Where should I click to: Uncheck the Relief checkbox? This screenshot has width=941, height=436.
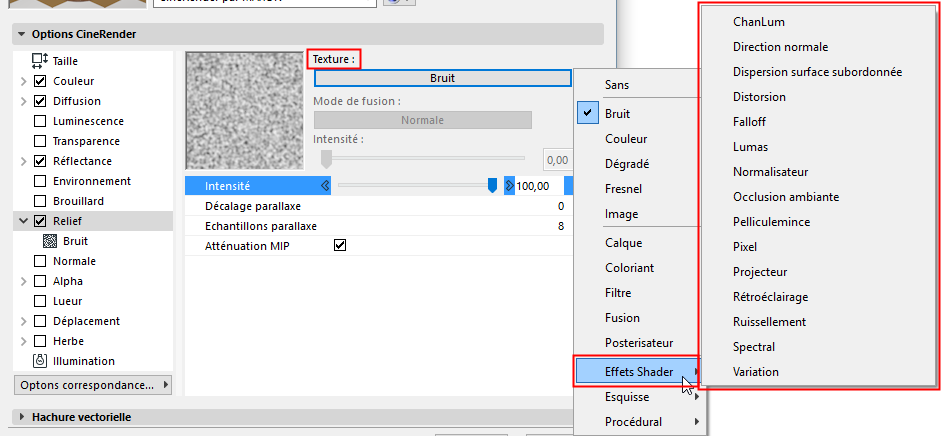click(x=40, y=221)
